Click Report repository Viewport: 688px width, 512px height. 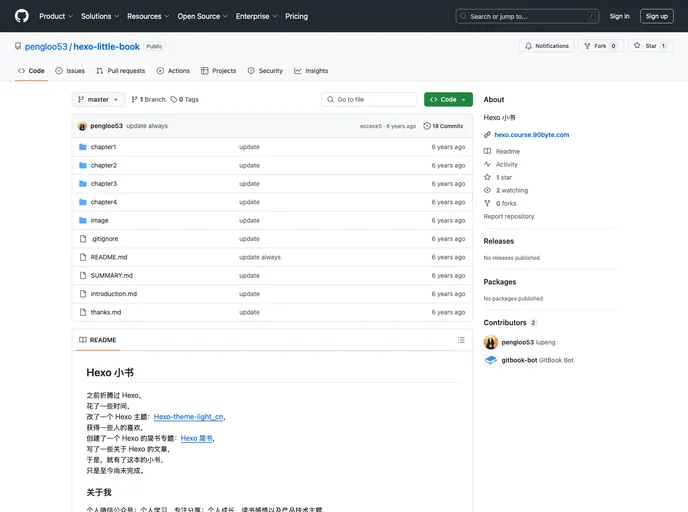click(x=509, y=216)
